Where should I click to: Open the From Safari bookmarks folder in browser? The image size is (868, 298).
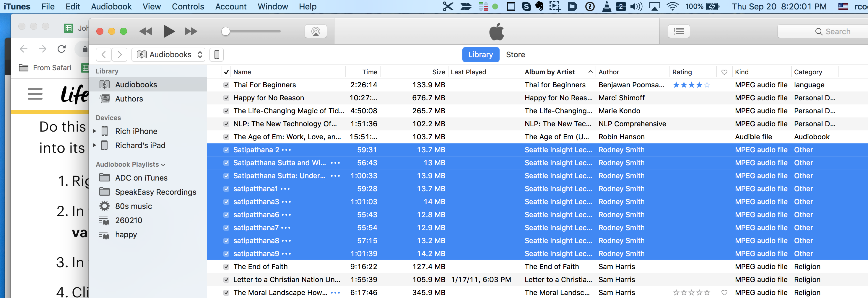[x=45, y=68]
